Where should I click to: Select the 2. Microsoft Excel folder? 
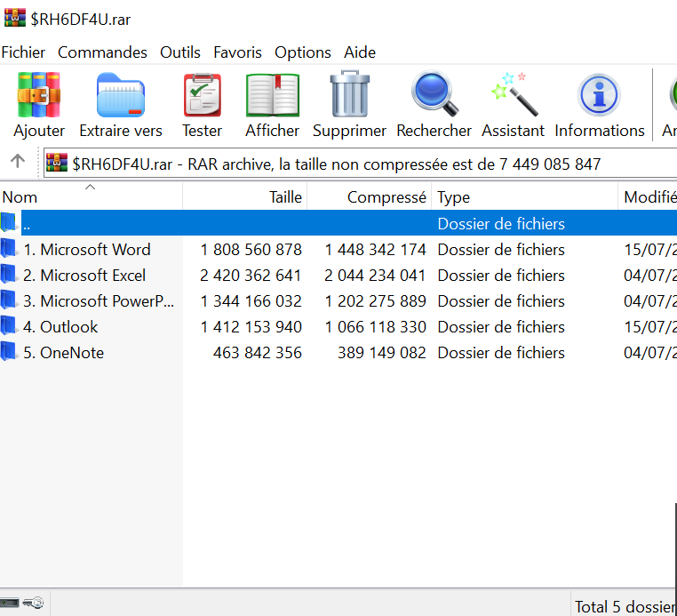point(84,276)
